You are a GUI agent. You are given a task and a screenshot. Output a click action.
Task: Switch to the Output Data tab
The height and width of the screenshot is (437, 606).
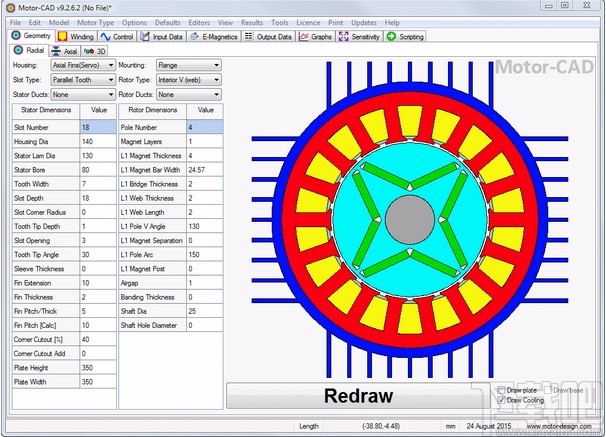(268, 37)
